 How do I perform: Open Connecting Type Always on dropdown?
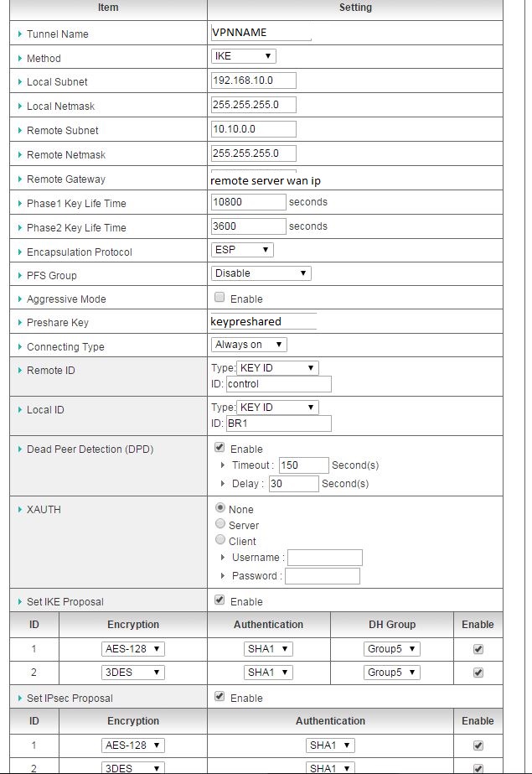click(250, 345)
